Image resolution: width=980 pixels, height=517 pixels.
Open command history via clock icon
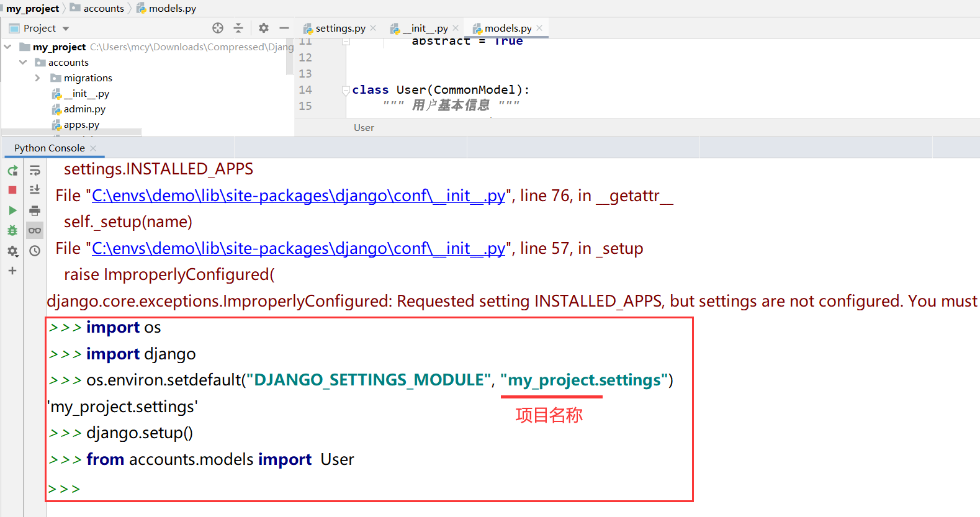click(35, 251)
